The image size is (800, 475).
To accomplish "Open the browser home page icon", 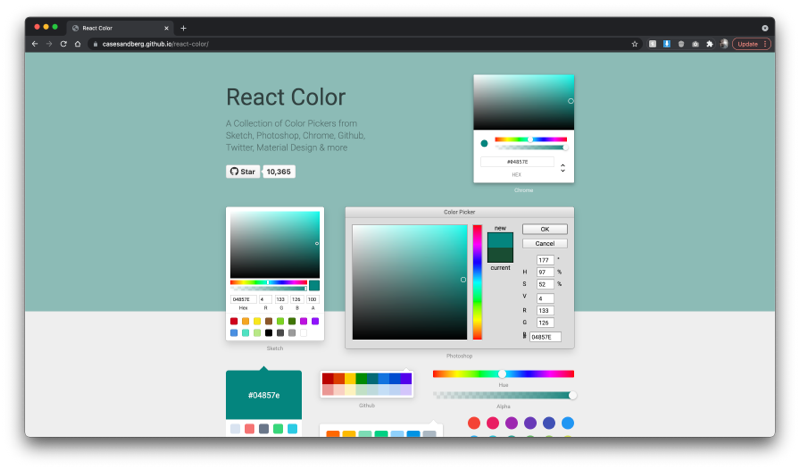I will pyautogui.click(x=78, y=44).
